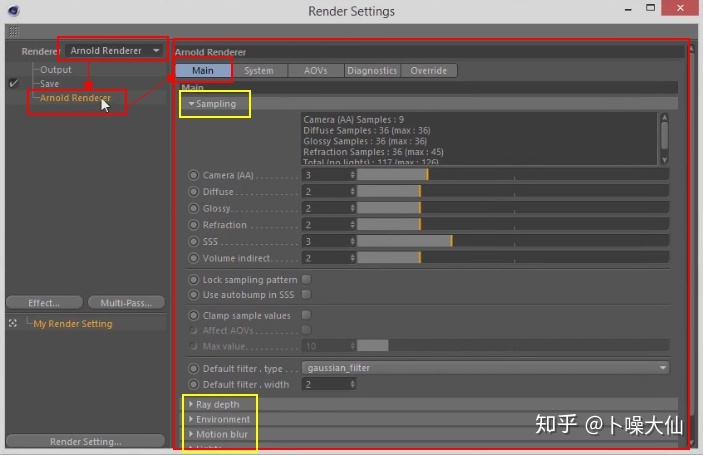Click the Refraction samples slider
This screenshot has width=703, height=455.
coord(512,225)
